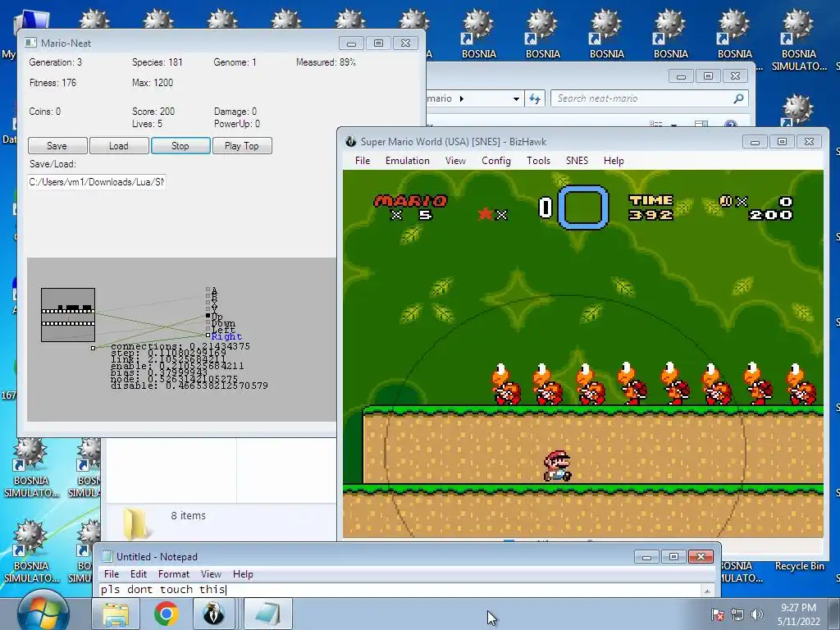Screen dimensions: 840x630
Task: Click the 'Genome: 1' label
Action: pyautogui.click(x=235, y=62)
